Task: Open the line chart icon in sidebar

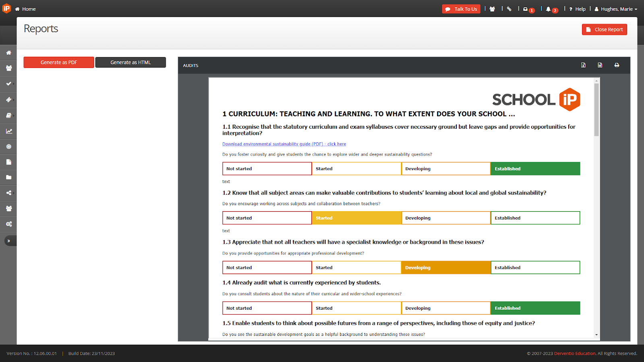Action: pos(9,131)
